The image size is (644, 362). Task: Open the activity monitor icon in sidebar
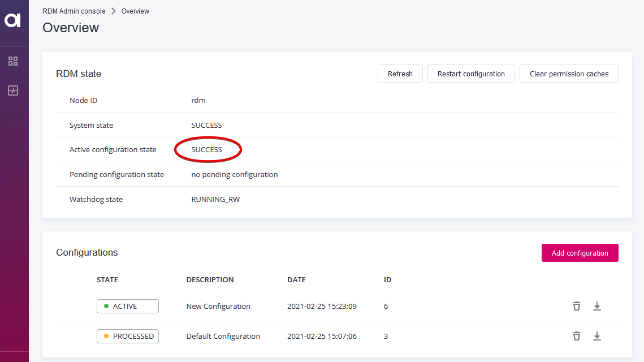(13, 90)
